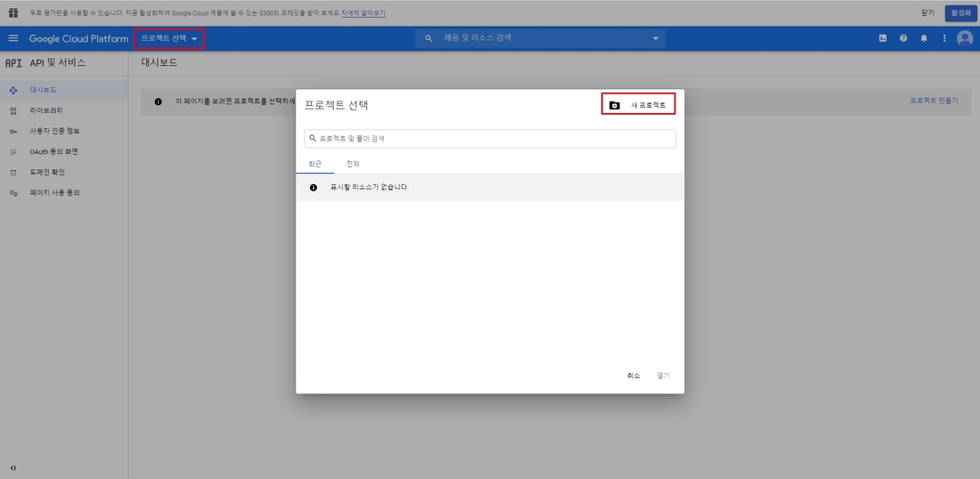Viewport: 980px width, 479px height.
Task: Click the 프로젝트 만들기 link
Action: click(x=934, y=101)
